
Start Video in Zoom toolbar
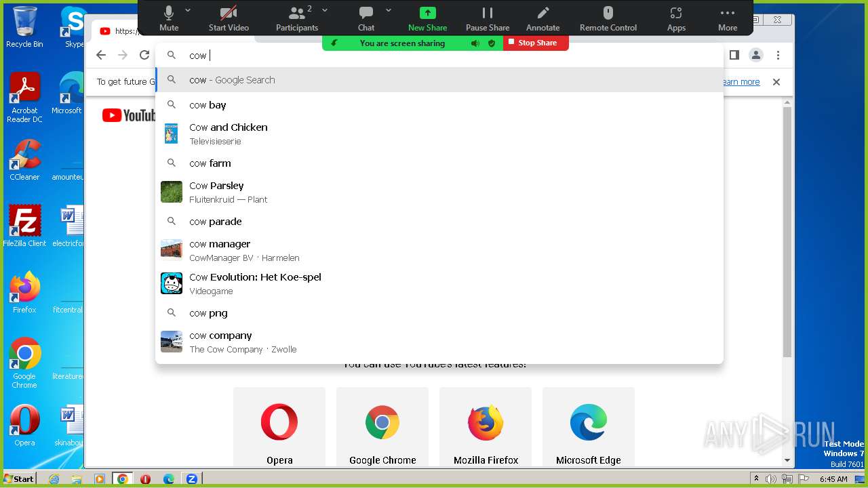[229, 18]
